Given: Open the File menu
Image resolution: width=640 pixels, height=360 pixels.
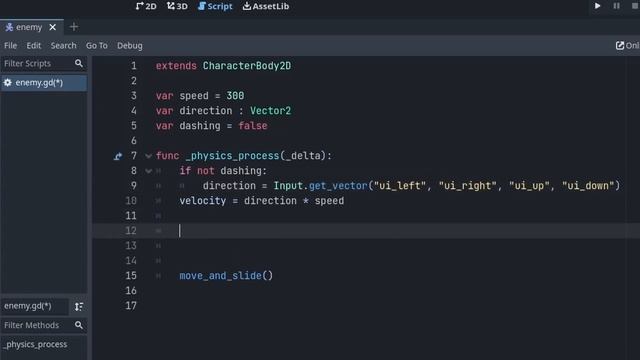Looking at the screenshot, I should point(11,46).
